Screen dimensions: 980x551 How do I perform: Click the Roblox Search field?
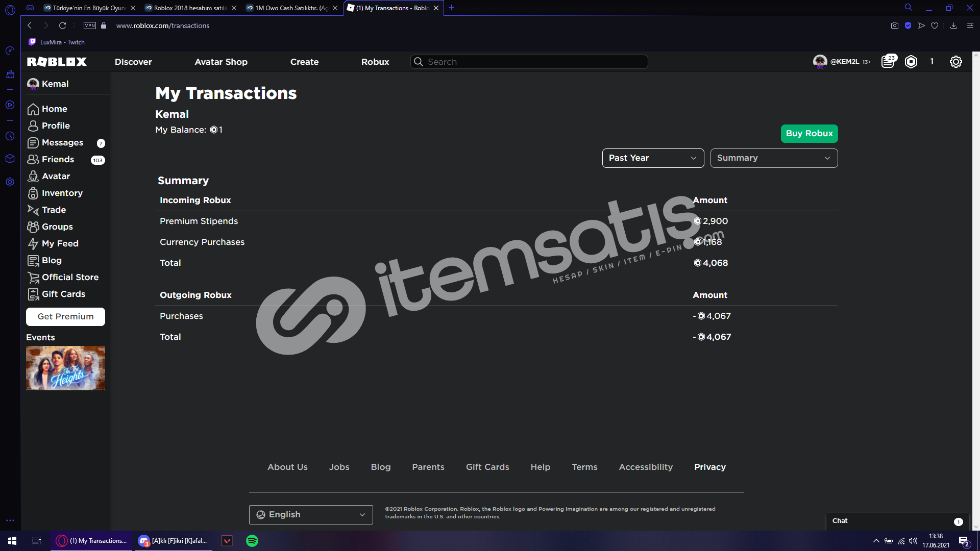(x=529, y=62)
